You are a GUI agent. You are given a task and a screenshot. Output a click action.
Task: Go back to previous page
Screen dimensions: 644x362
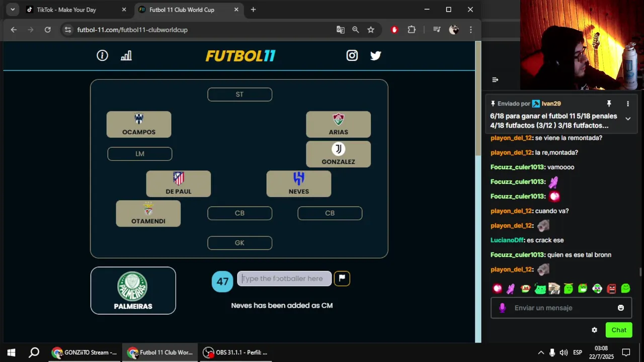[14, 30]
